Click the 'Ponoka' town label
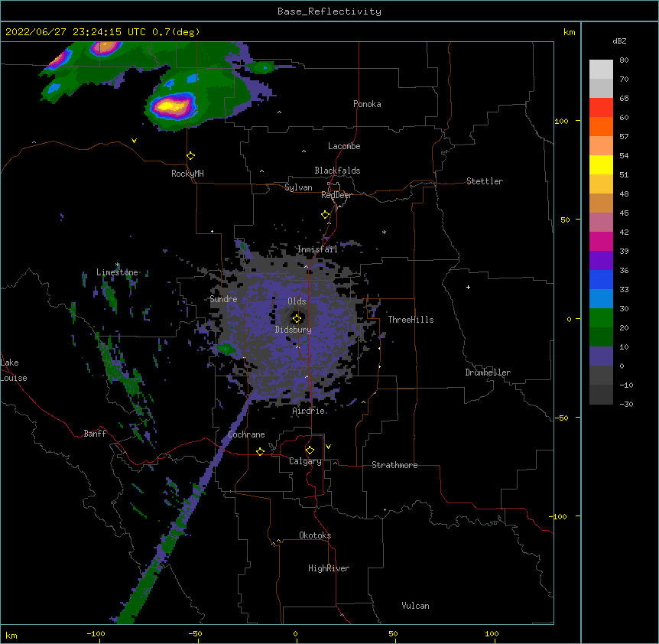 [x=367, y=104]
